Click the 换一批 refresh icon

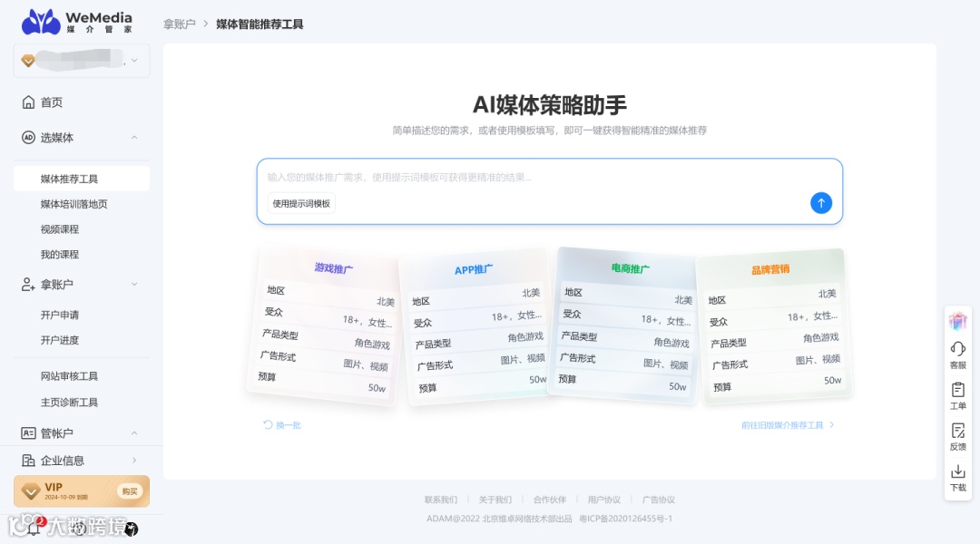268,424
